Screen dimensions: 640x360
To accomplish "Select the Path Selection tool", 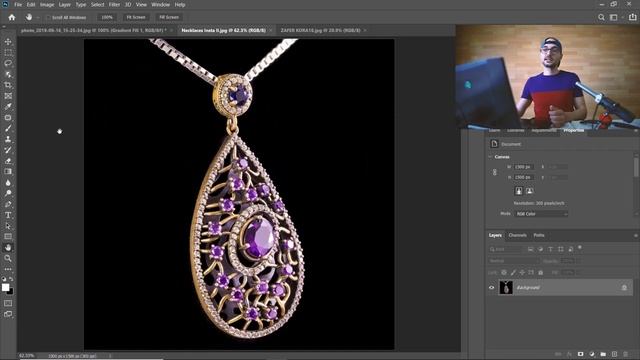I will pos(8,226).
